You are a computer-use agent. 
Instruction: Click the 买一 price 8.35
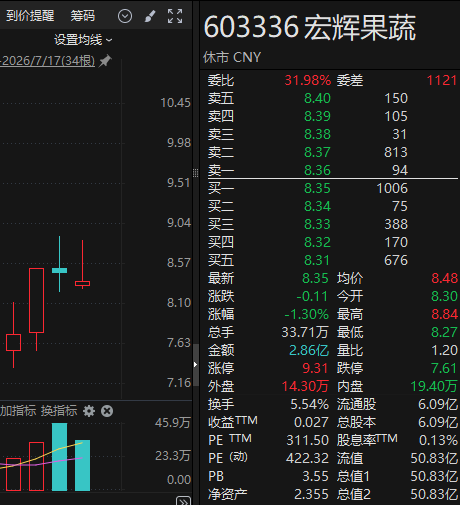(317, 188)
